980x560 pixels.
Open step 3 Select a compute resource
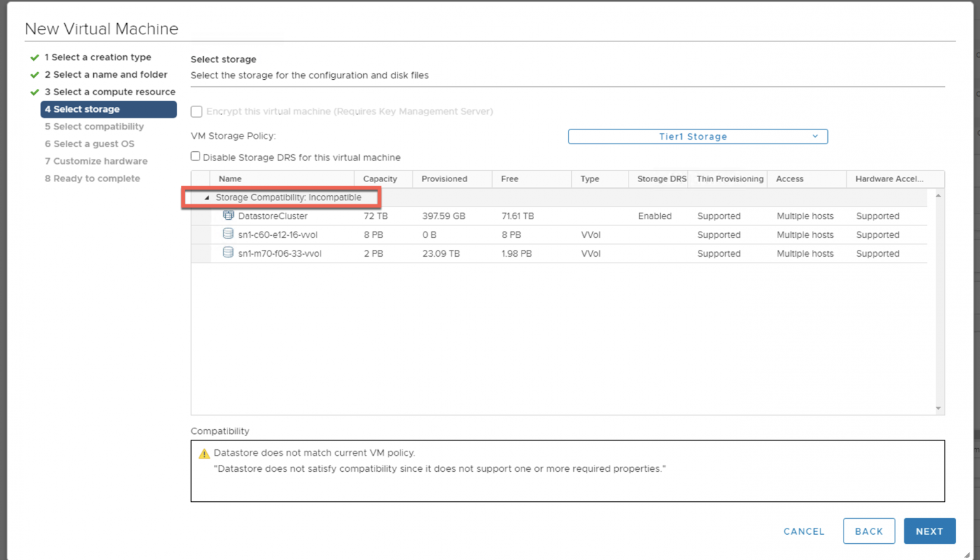coord(110,92)
